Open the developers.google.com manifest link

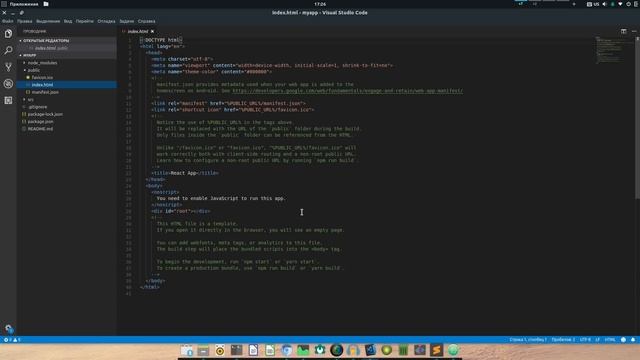[347, 91]
